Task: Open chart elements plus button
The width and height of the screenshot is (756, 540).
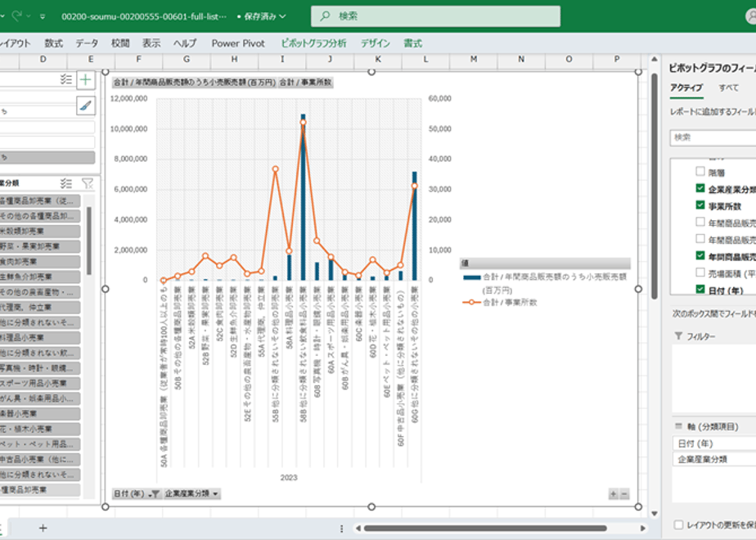Action: (x=86, y=80)
